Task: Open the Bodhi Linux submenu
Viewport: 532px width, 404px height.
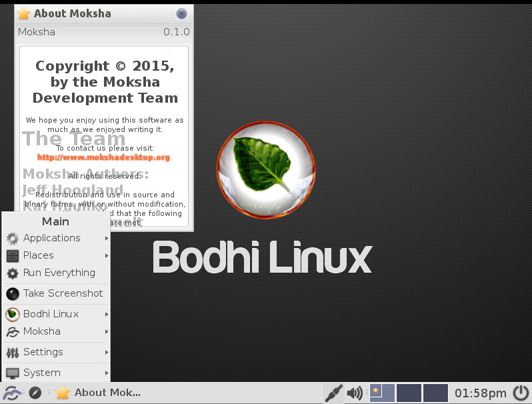Action: [56, 314]
